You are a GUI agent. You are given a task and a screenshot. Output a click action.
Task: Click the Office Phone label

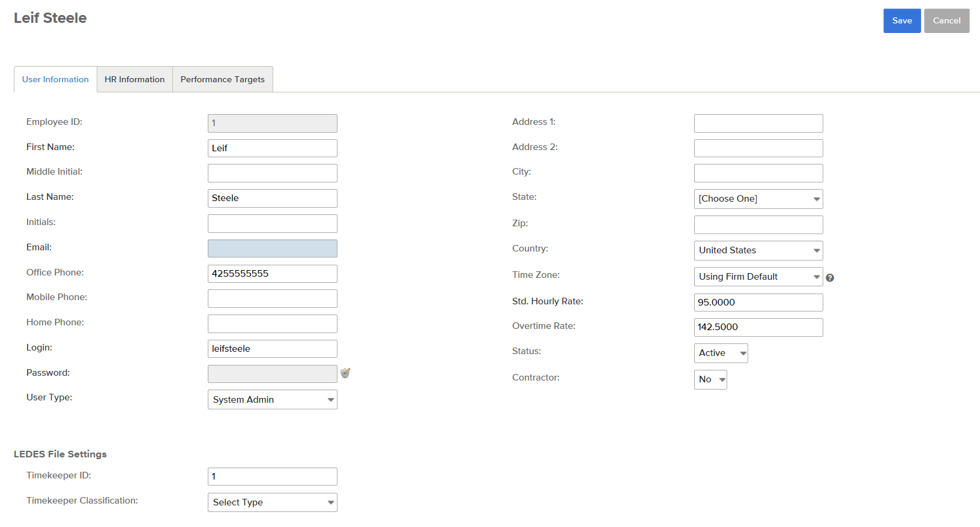(55, 273)
